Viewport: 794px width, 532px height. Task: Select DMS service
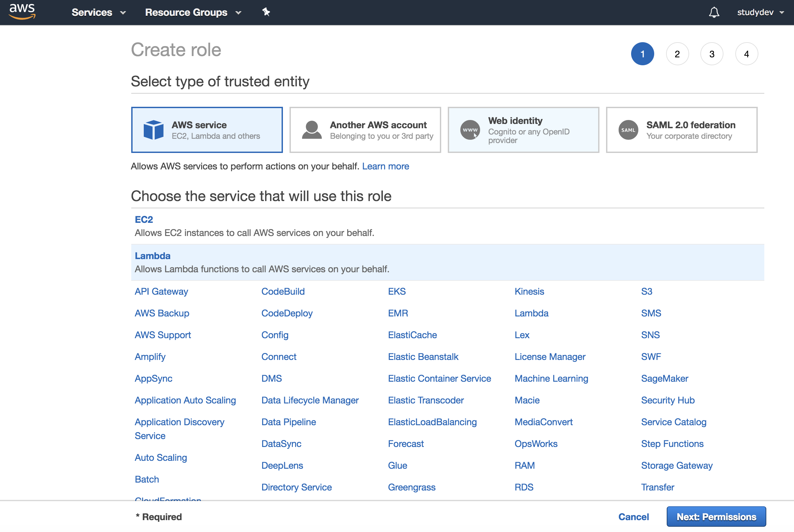(271, 378)
